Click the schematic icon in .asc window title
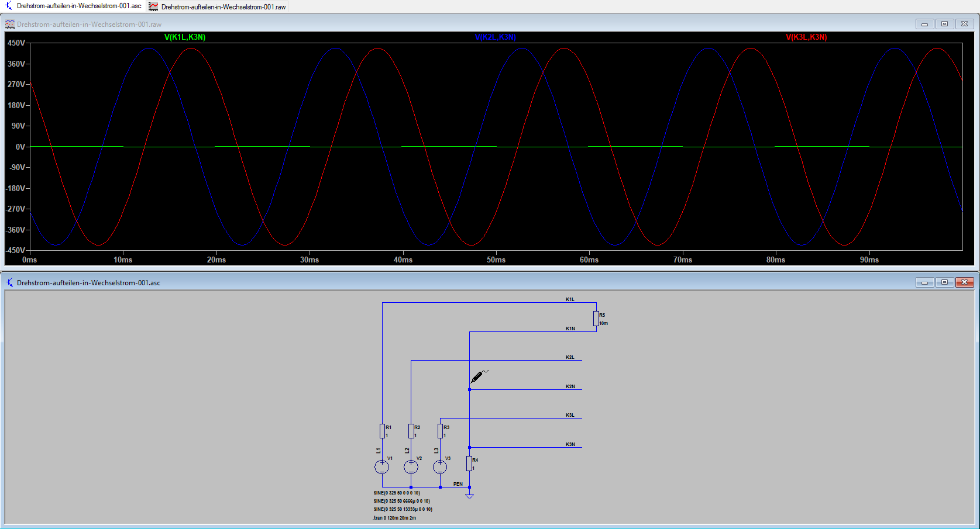This screenshot has height=529, width=980. tap(10, 282)
